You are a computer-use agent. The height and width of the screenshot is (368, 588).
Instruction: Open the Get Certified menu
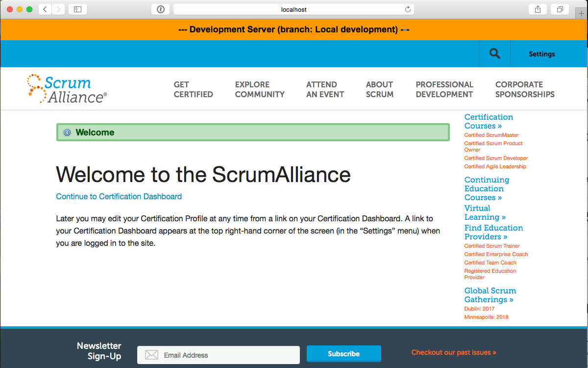point(193,89)
